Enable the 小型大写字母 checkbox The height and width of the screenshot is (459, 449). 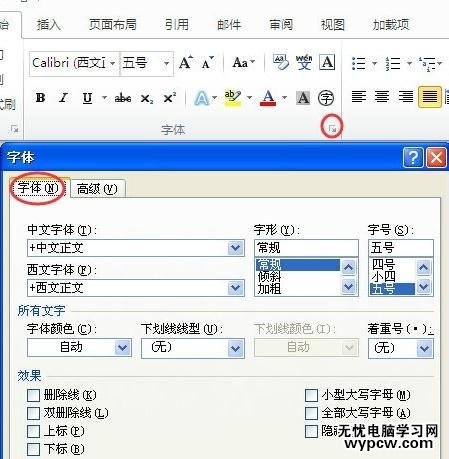tap(311, 396)
